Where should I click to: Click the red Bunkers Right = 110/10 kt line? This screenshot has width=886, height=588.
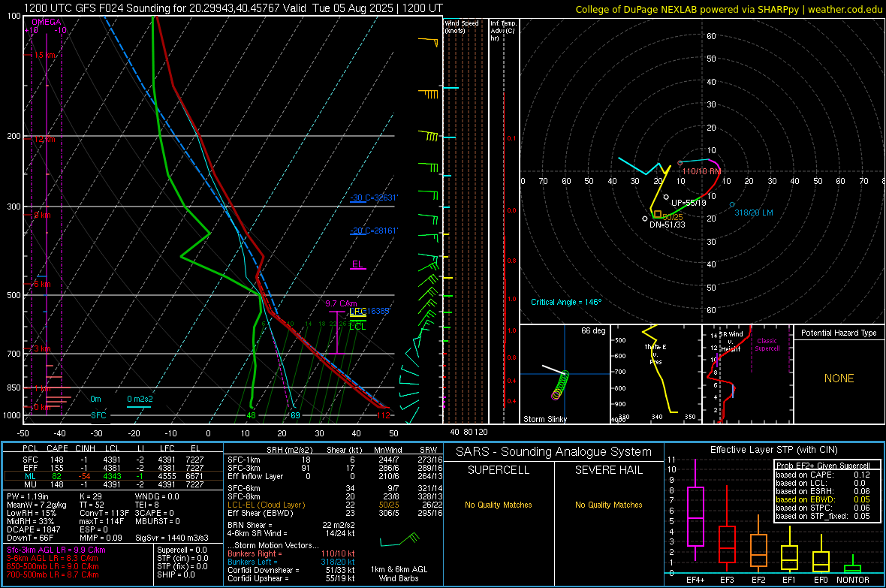pos(291,553)
